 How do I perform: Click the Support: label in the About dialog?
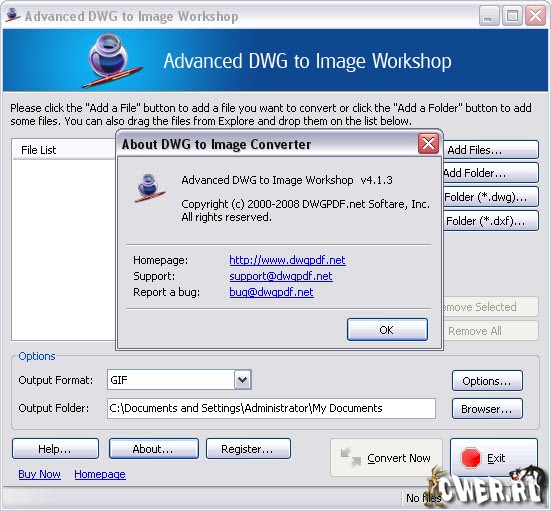tap(154, 276)
